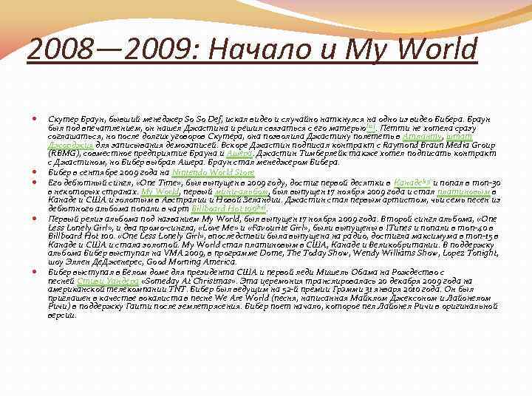Open the Стиви Уандера link
The image size is (532, 399).
click(108, 282)
